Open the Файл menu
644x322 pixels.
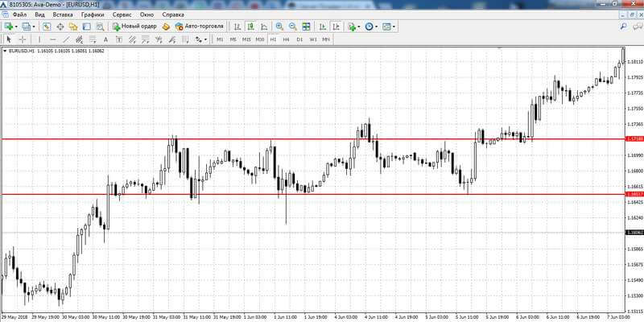click(19, 14)
